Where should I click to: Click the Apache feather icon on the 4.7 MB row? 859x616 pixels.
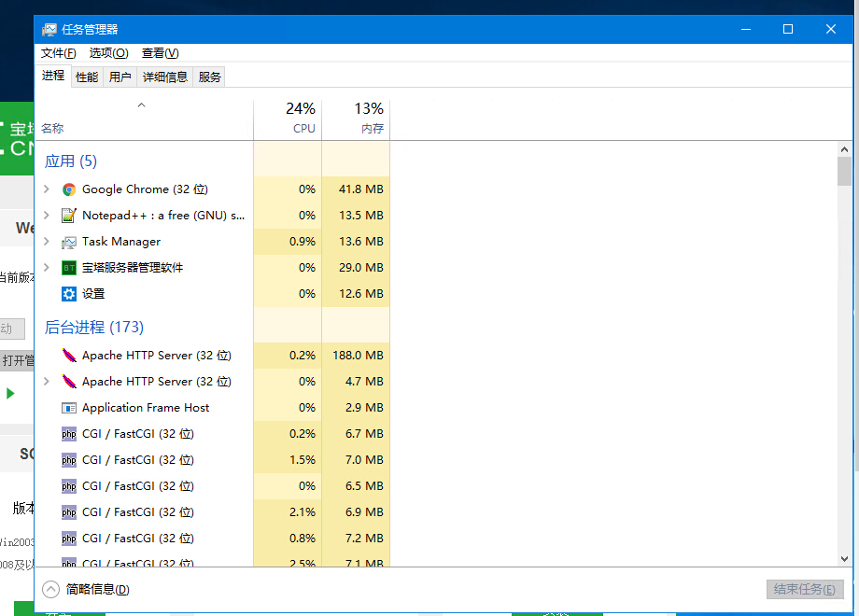click(68, 382)
